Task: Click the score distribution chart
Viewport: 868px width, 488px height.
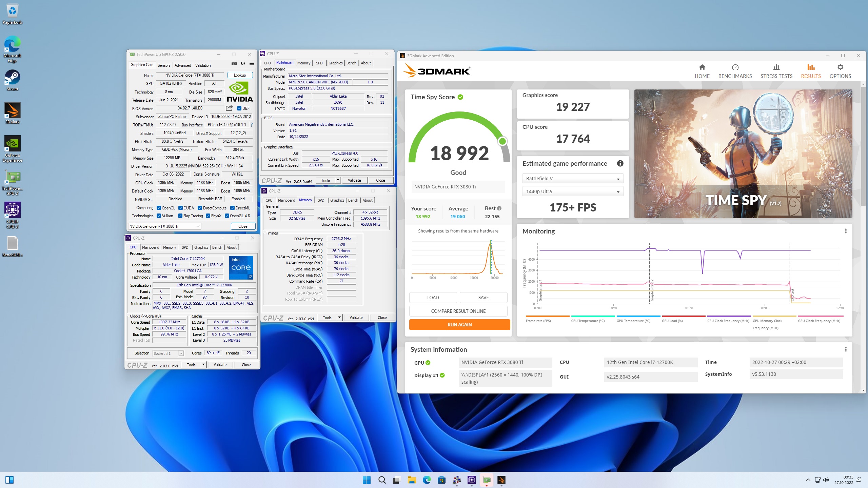Action: click(458, 259)
